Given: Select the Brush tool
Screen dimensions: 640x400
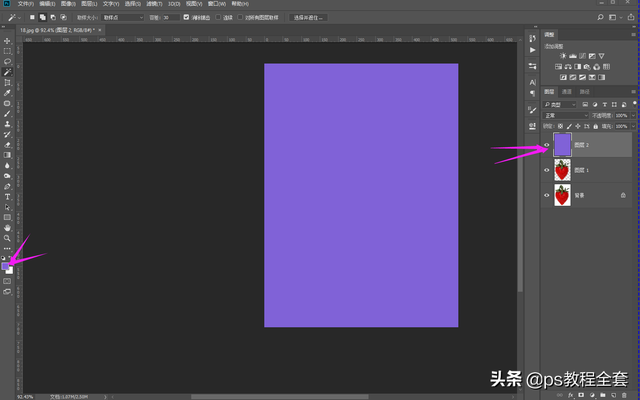Looking at the screenshot, I should (7, 114).
